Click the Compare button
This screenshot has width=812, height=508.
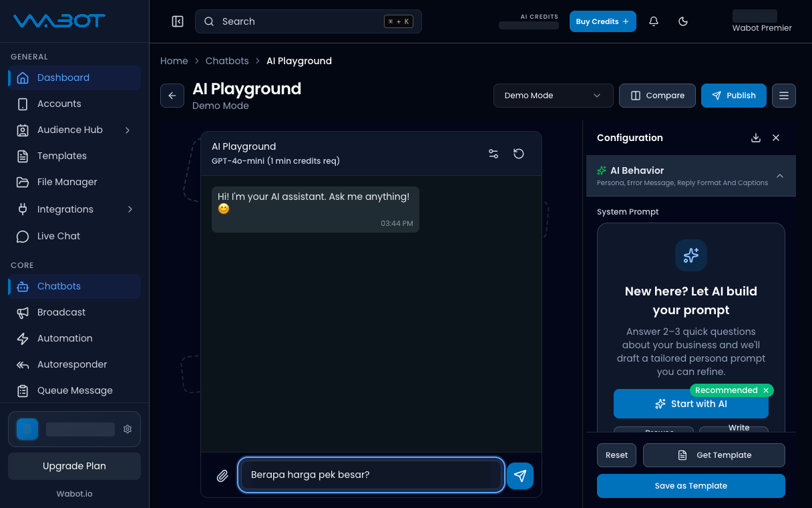pos(657,96)
